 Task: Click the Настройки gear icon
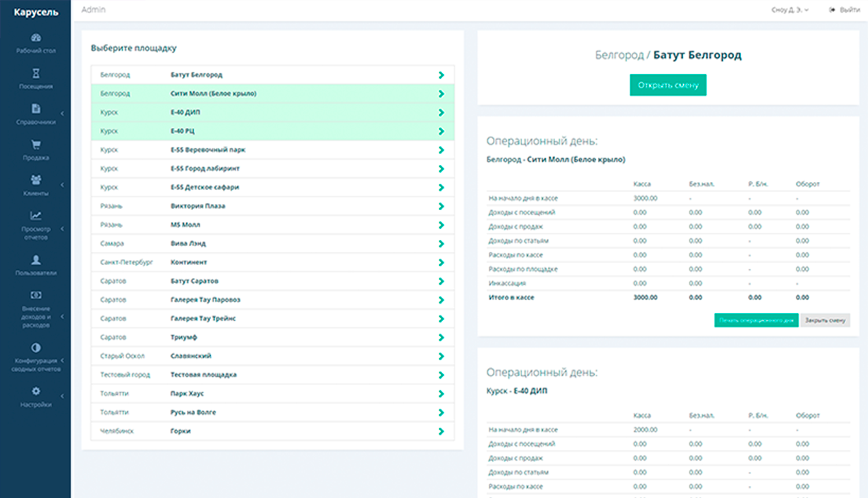36,391
